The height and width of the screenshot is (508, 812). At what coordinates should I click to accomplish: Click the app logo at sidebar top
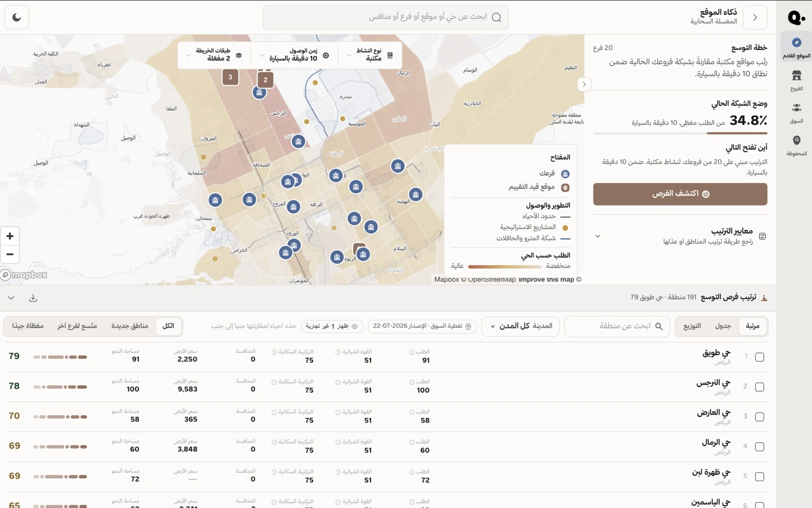(795, 18)
